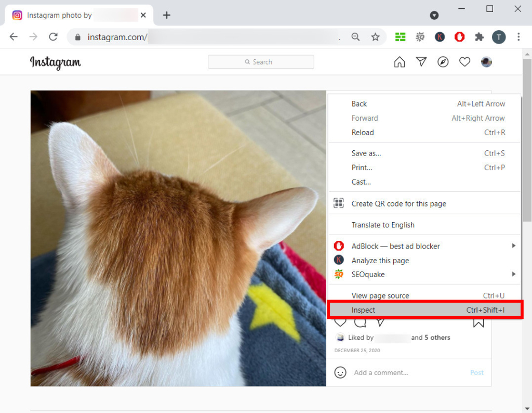Expand the SEOquake submenu arrow
This screenshot has width=532, height=413.
click(513, 274)
